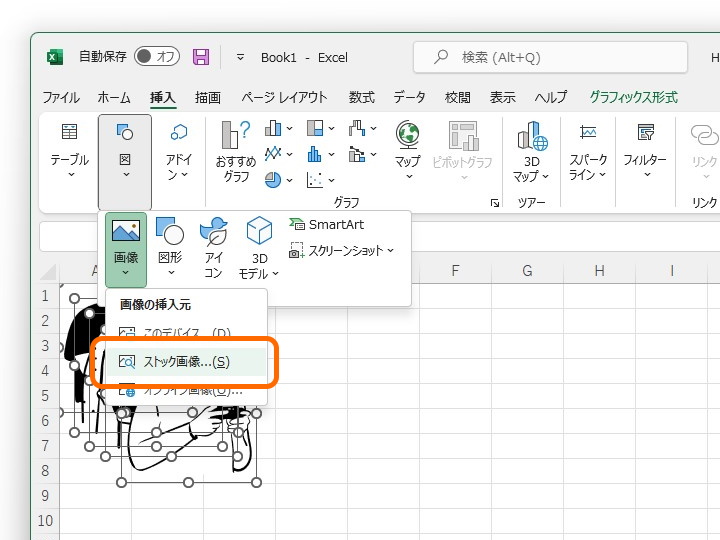Click the purple Save disk icon
The width and height of the screenshot is (720, 540).
201,57
